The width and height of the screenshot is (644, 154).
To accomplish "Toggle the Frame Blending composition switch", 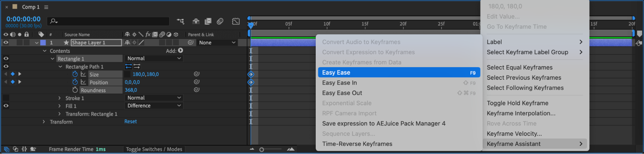I will tap(208, 21).
